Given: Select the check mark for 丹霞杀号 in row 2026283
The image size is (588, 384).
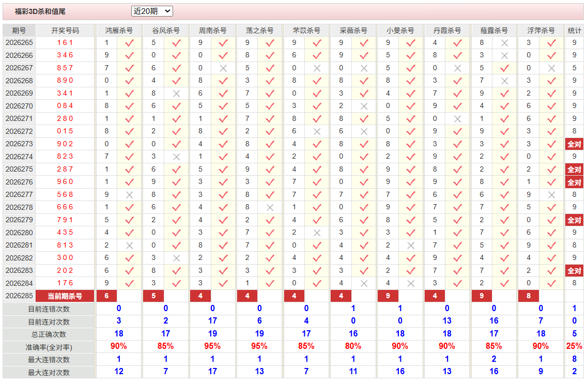Looking at the screenshot, I should tap(457, 271).
